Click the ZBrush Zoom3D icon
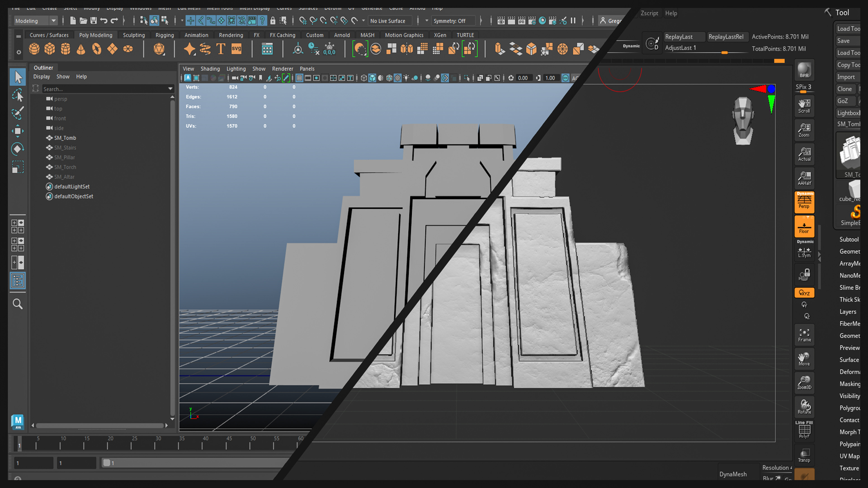Viewport: 868px width, 488px height. click(x=804, y=383)
